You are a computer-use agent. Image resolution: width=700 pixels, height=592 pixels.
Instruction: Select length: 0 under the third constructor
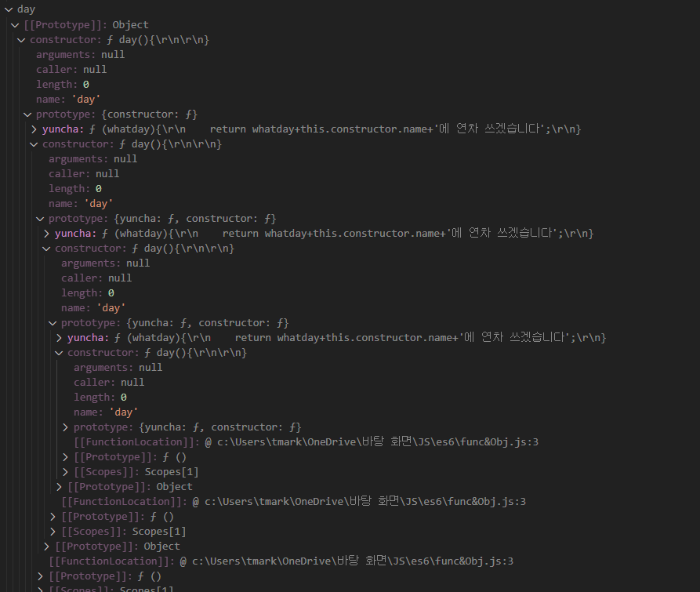(88, 293)
